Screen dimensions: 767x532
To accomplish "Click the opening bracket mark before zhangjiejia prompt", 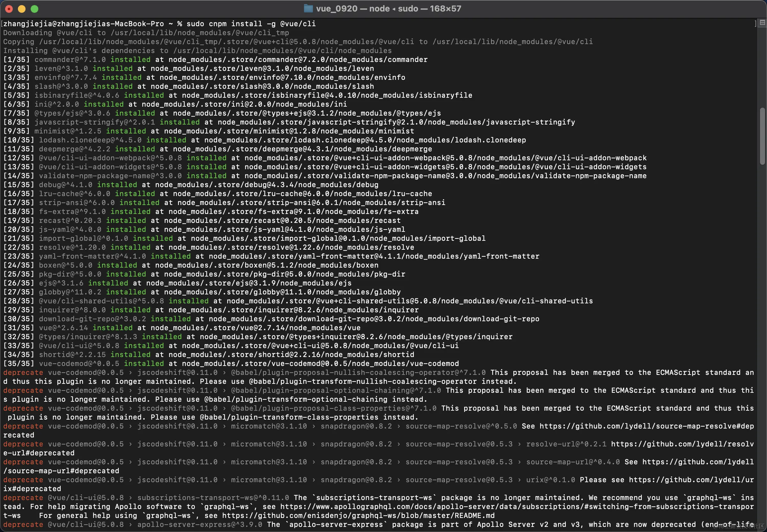I will [x=2, y=24].
